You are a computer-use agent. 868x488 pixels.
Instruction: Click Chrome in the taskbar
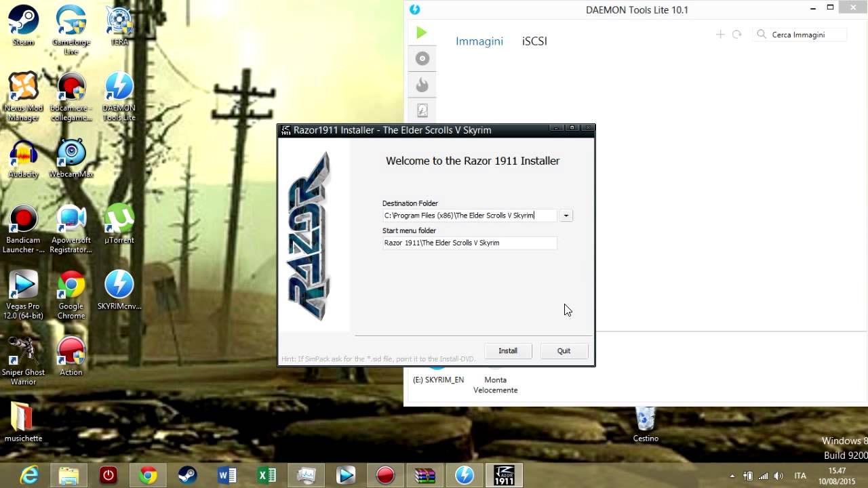pyautogui.click(x=148, y=475)
